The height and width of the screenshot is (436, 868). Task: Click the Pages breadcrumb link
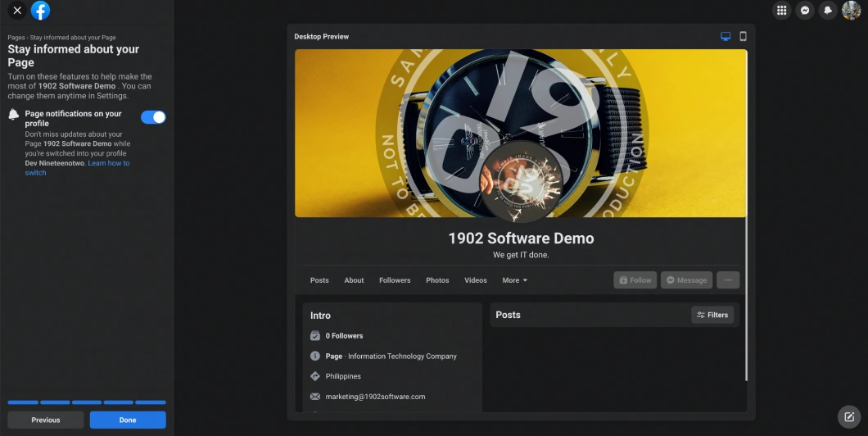pyautogui.click(x=16, y=38)
